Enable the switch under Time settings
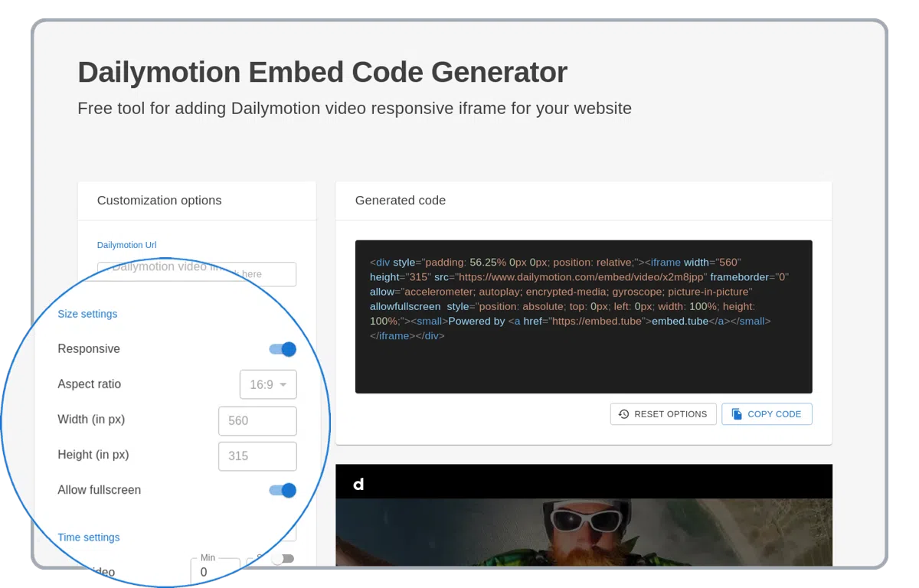919x588 pixels. click(x=281, y=559)
